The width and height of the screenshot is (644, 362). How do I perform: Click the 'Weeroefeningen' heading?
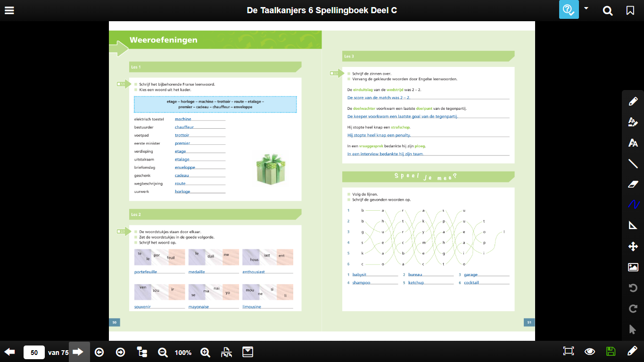click(163, 40)
